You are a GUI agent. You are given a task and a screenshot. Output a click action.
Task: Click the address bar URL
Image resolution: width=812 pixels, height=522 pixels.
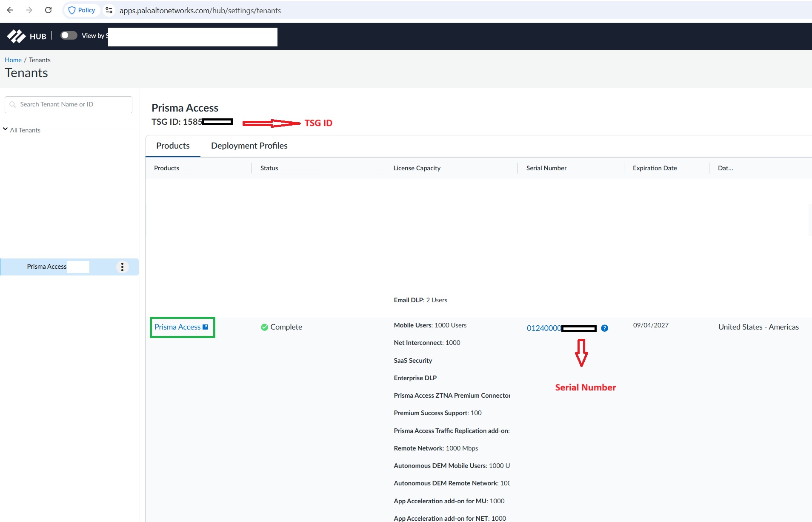tap(200, 11)
